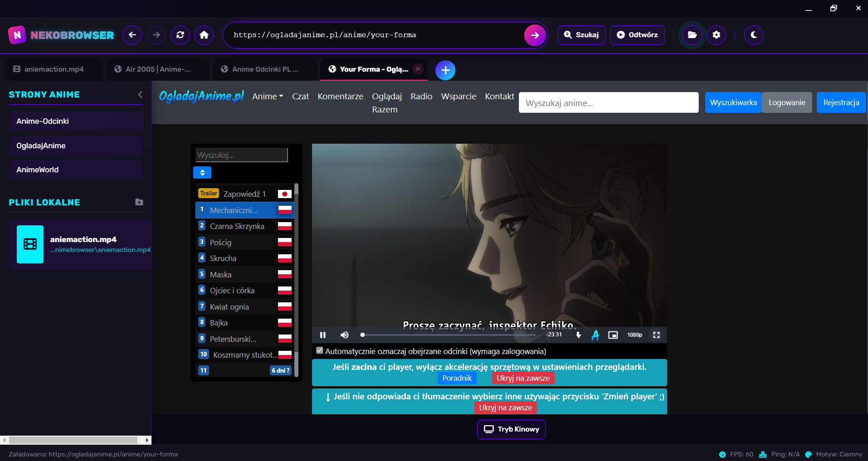Click the pink go arrow in address bar
The height and width of the screenshot is (461, 868).
click(x=535, y=35)
